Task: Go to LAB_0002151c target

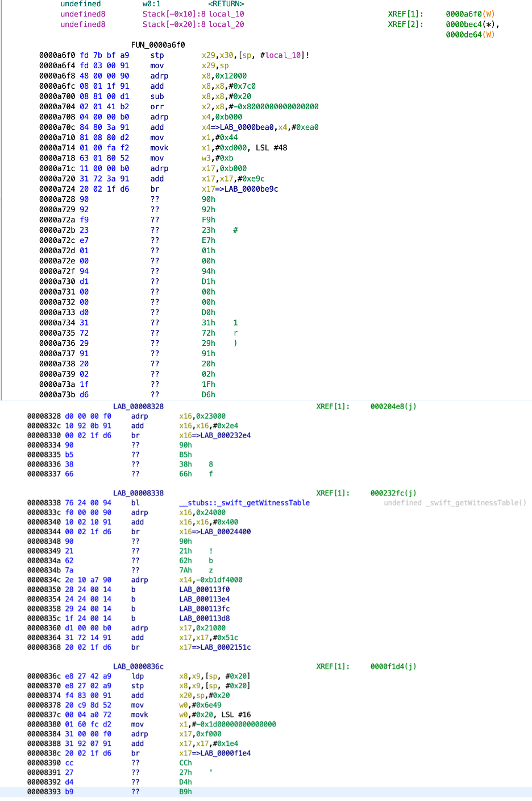Action: coord(226,647)
